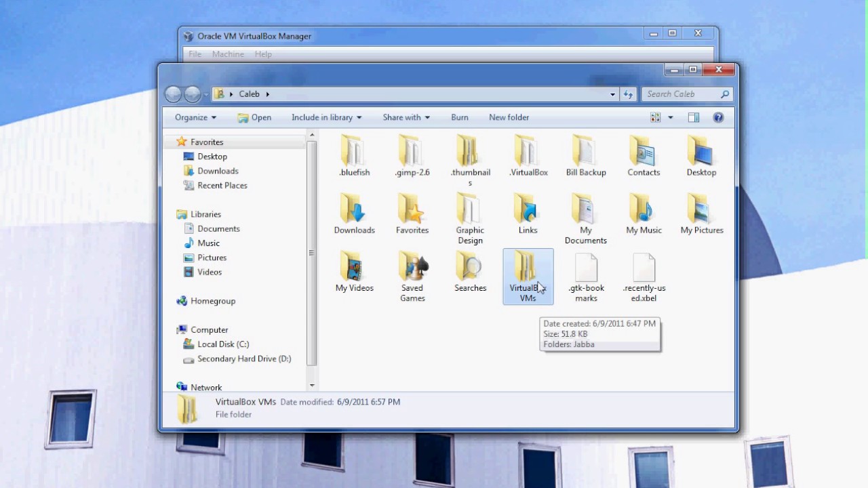Click Caleb in the address breadcrumb
Viewport: 868px width, 488px height.
pos(249,94)
